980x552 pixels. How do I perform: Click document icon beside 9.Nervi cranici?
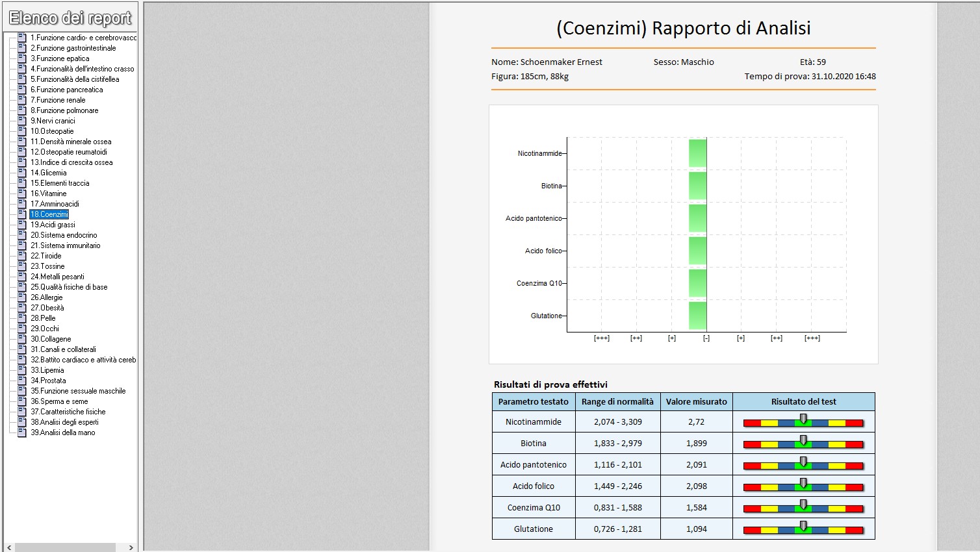[x=22, y=121]
